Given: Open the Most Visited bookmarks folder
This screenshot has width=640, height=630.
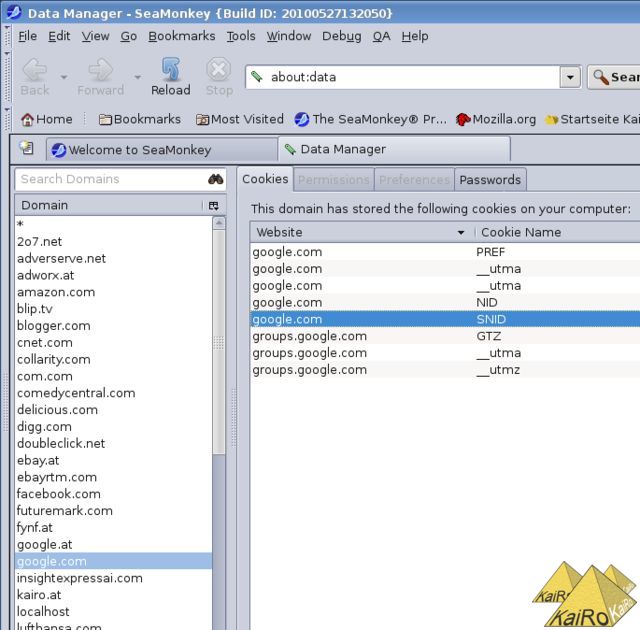Looking at the screenshot, I should [240, 119].
